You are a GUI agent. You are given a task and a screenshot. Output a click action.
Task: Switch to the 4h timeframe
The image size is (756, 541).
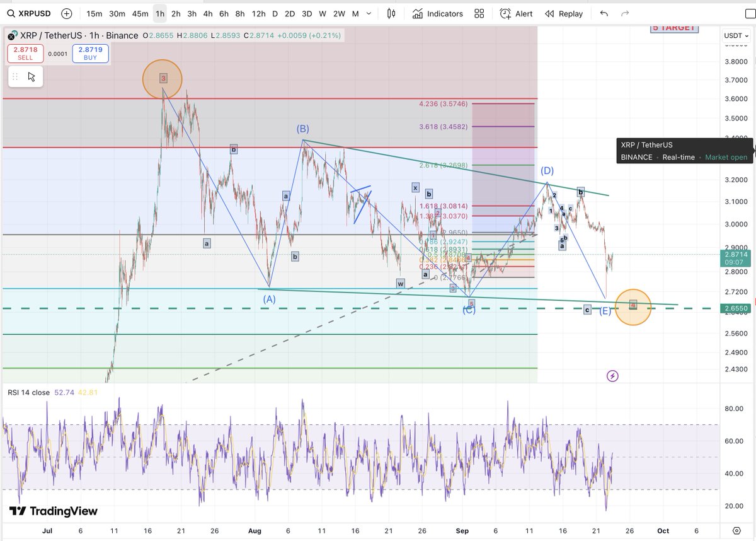pyautogui.click(x=207, y=13)
